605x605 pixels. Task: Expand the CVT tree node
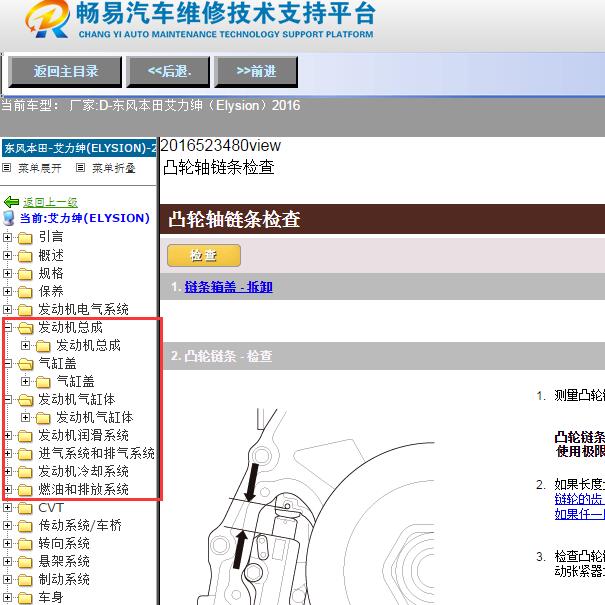[x=7, y=508]
